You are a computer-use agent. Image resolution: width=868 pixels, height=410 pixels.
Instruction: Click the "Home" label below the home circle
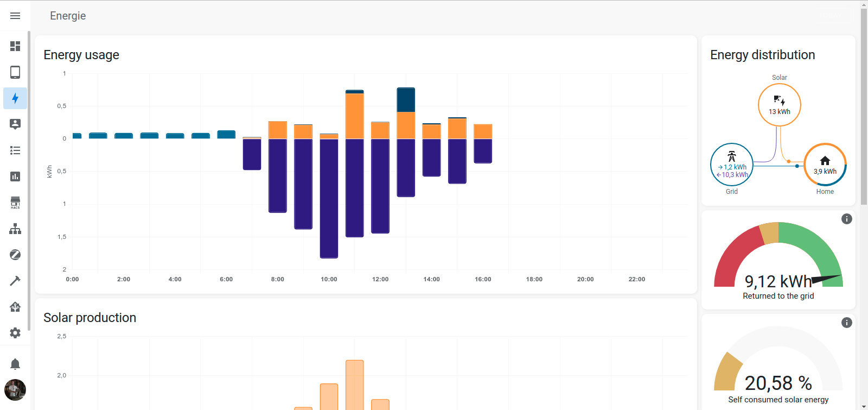(x=825, y=192)
